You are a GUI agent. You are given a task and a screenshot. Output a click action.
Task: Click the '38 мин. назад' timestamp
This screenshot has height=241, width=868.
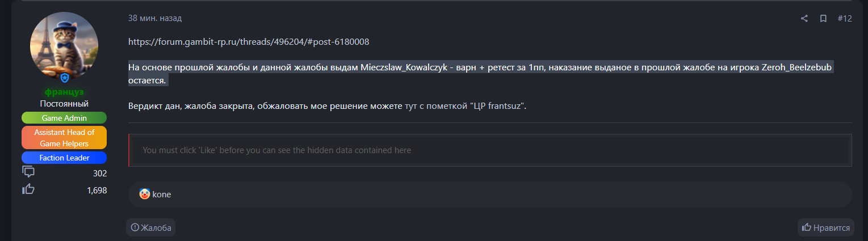[155, 18]
